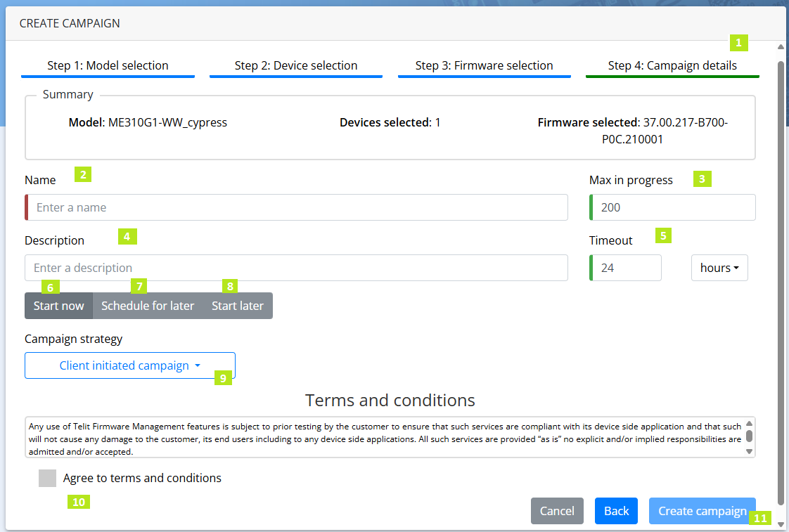Expand Client initiated campaign strategy dropdown
The height and width of the screenshot is (532, 789).
pos(130,365)
